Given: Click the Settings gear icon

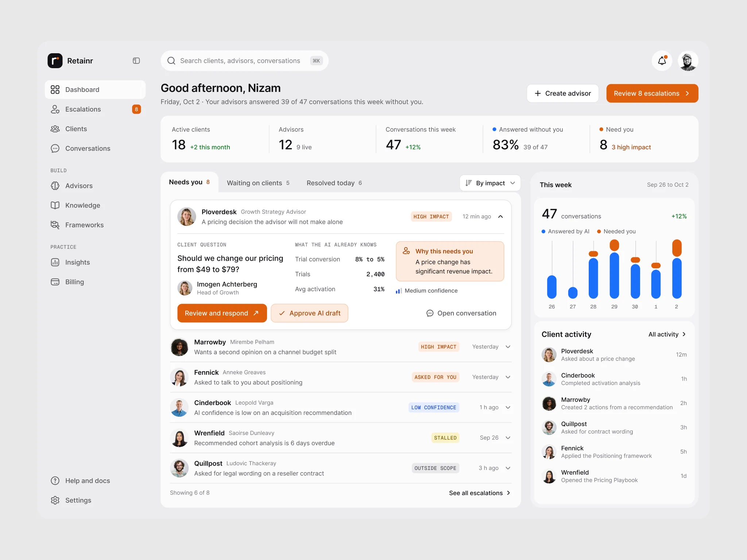Looking at the screenshot, I should [x=55, y=500].
